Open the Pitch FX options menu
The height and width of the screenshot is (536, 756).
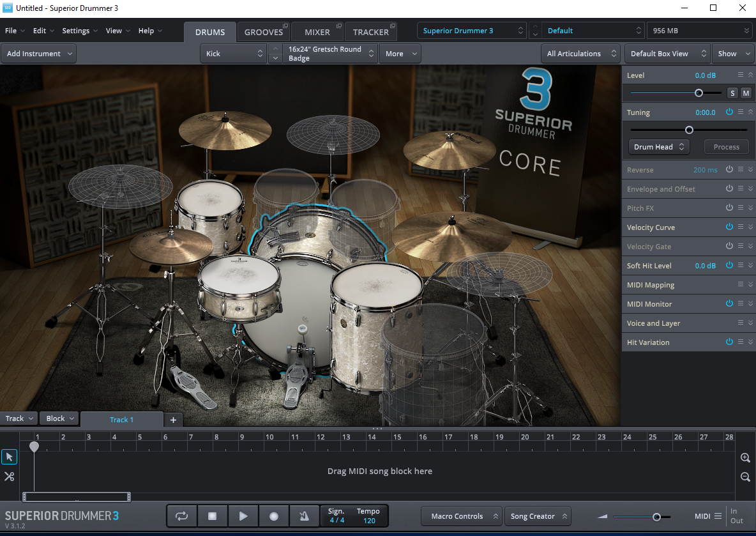(741, 208)
